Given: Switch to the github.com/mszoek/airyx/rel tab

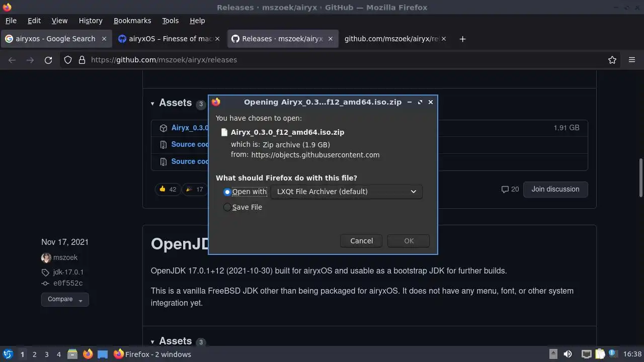Looking at the screenshot, I should [395, 39].
